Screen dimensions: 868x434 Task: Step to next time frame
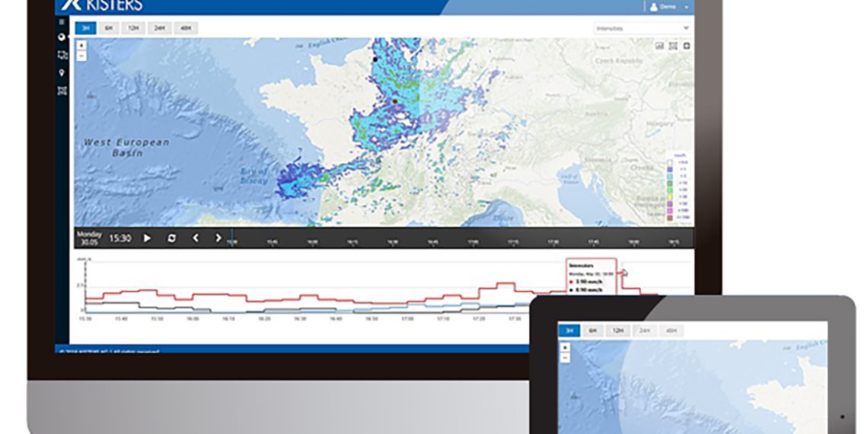tap(218, 238)
